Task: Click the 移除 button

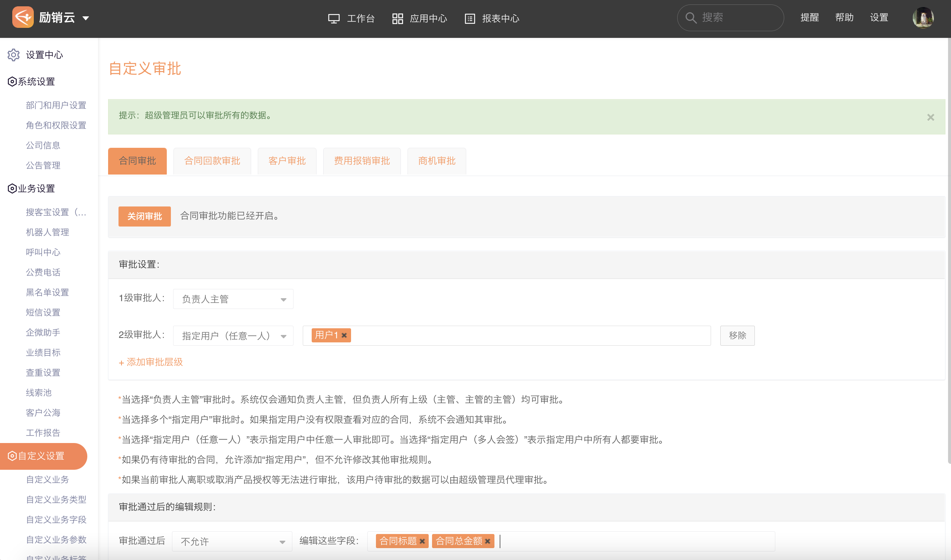Action: tap(737, 335)
